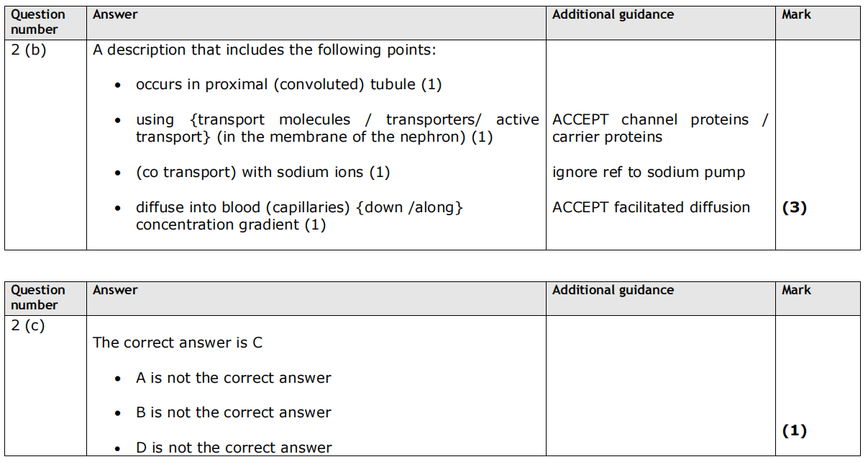Viewport: 868px width, 467px height.
Task: Click the "2 (b)" question number cell
Action: [x=28, y=50]
